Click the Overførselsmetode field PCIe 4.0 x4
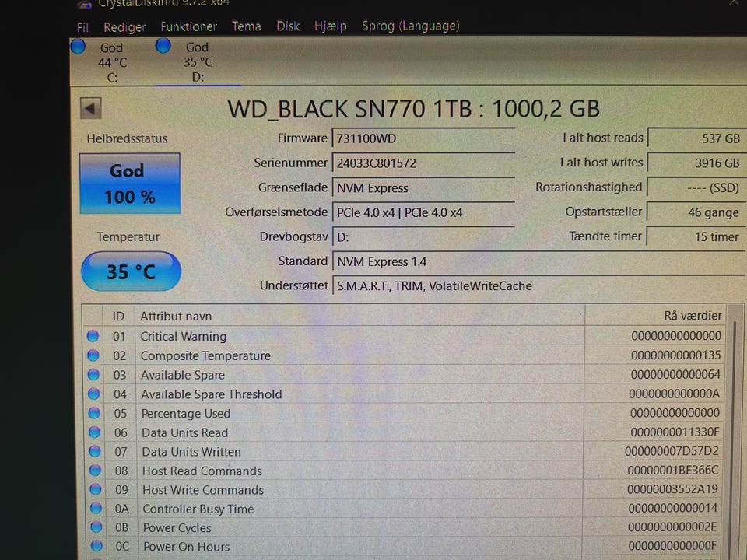Screen dimensions: 747x560 423,212
